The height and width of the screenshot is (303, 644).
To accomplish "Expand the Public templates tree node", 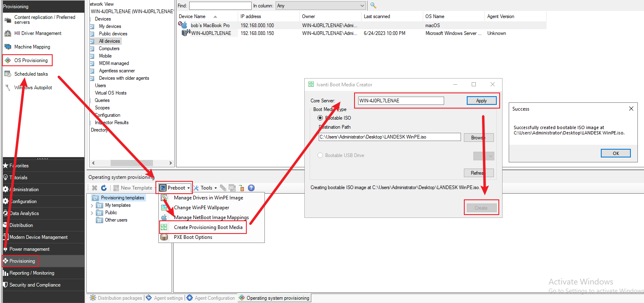I will [x=92, y=213].
